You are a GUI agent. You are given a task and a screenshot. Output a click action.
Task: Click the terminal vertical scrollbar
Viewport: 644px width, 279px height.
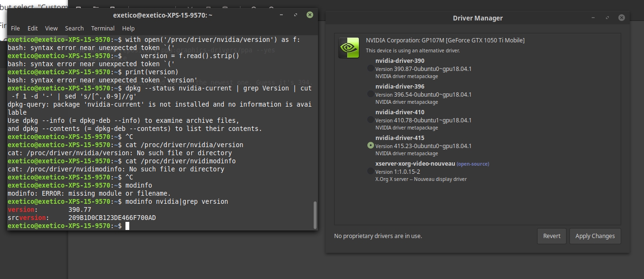[x=314, y=214]
